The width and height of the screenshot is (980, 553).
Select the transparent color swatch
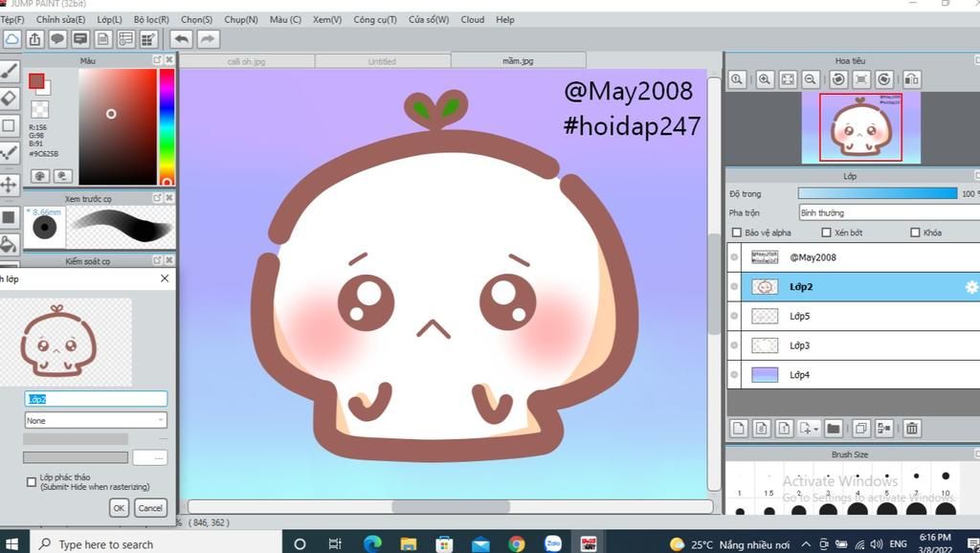[x=39, y=109]
